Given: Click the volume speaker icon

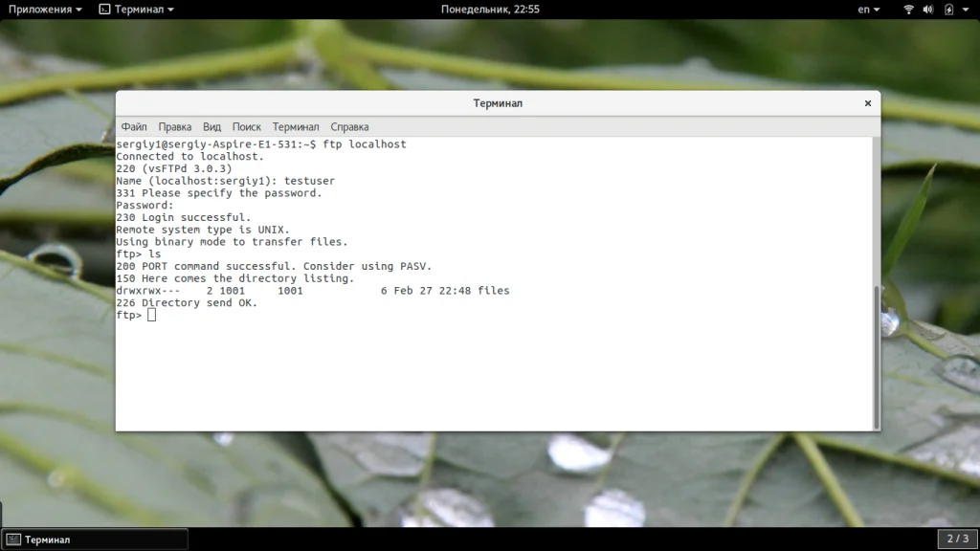Looking at the screenshot, I should coord(928,10).
